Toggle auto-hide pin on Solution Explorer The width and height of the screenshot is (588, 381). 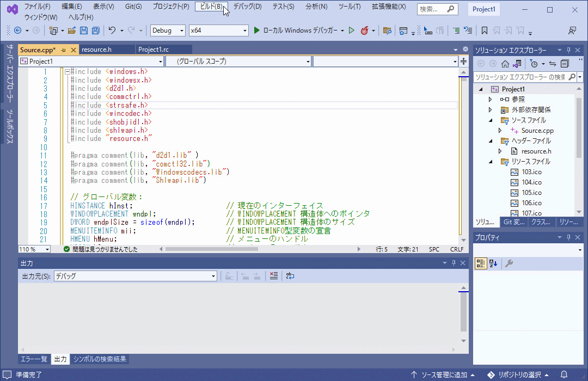(x=568, y=50)
